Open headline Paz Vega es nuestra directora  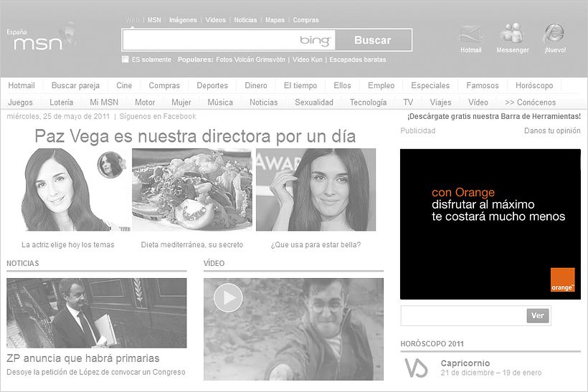pyautogui.click(x=195, y=136)
